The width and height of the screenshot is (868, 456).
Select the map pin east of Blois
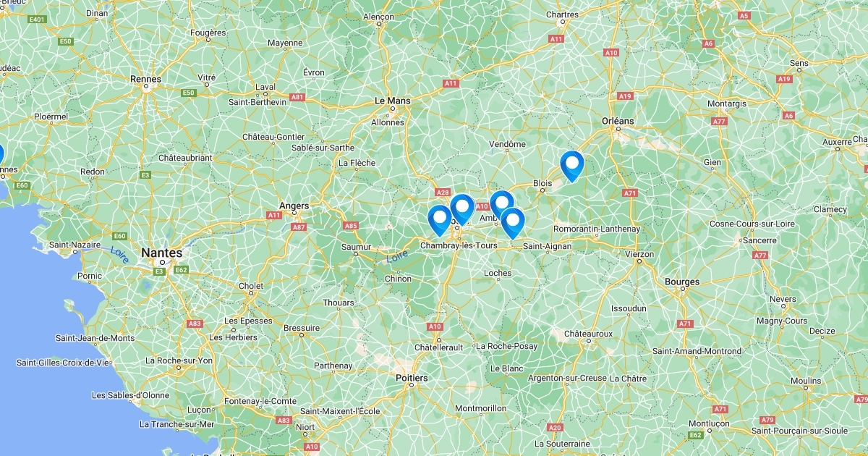(x=571, y=165)
